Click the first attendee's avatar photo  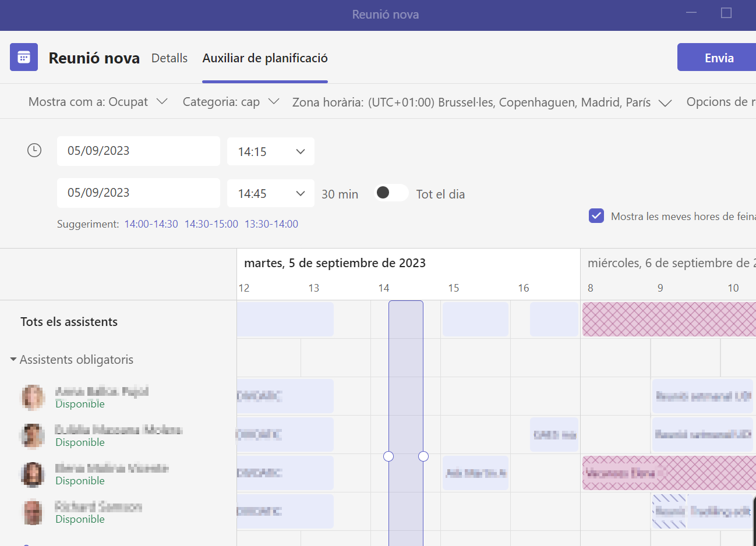pos(33,398)
